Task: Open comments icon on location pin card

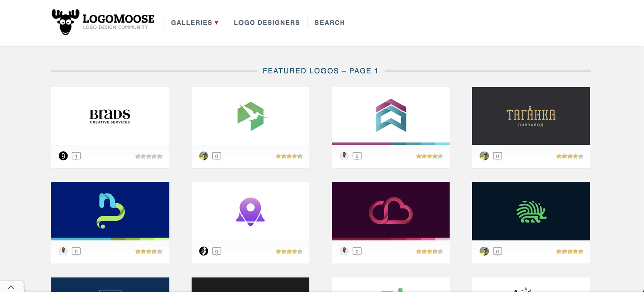Action: coord(217,251)
